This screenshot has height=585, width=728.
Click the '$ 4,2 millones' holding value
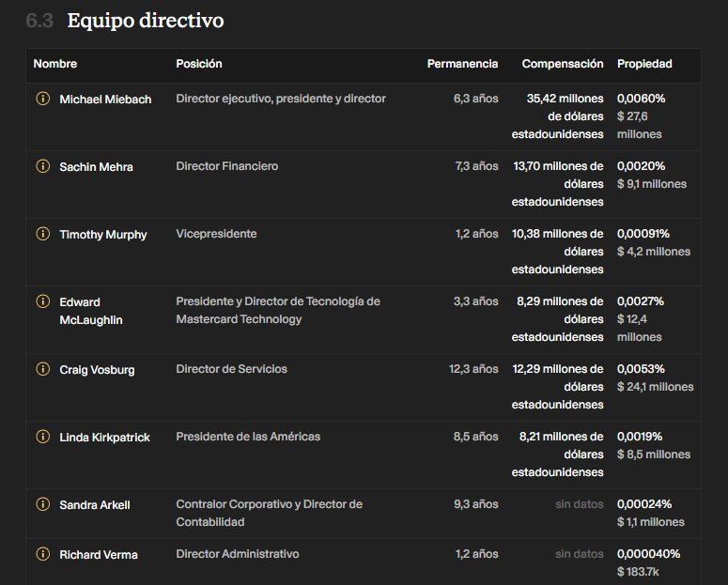[654, 252]
